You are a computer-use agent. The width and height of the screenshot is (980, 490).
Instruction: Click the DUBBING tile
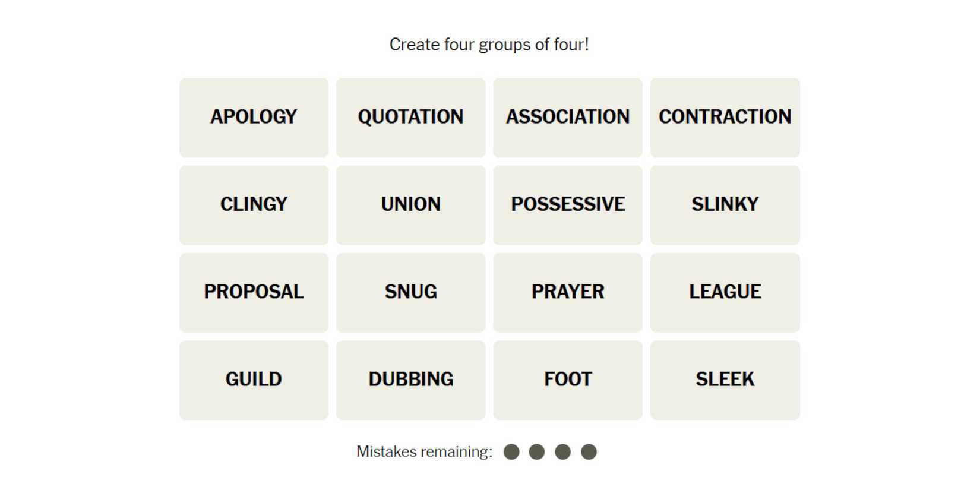pos(410,379)
